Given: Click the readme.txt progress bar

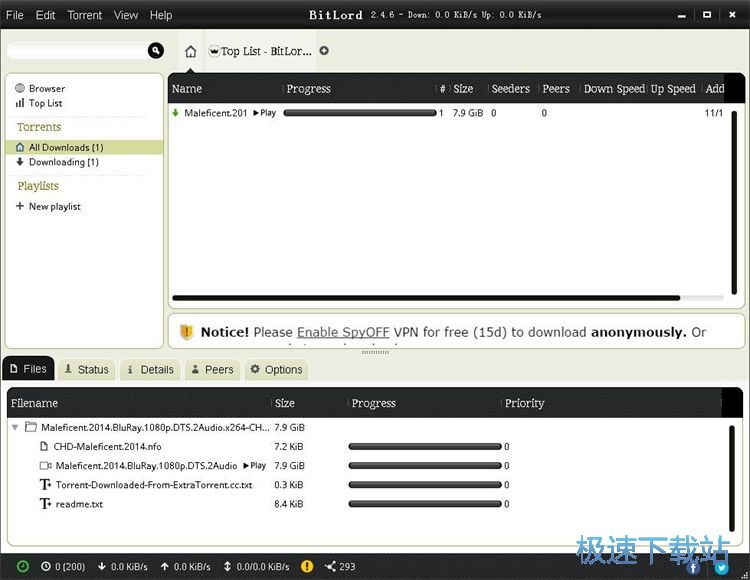Looking at the screenshot, I should click(425, 503).
